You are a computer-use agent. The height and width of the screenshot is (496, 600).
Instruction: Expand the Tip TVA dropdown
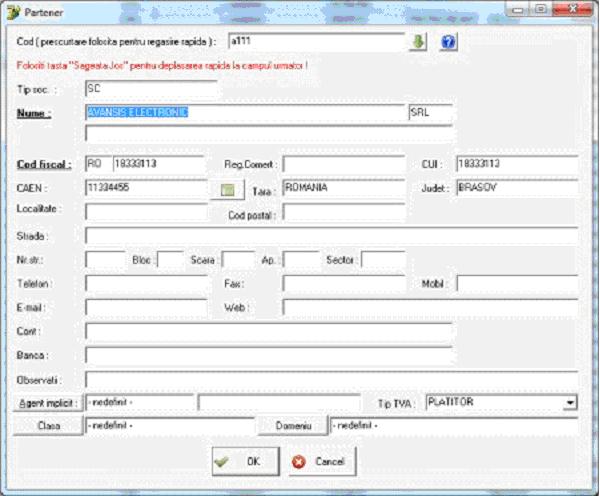[570, 402]
